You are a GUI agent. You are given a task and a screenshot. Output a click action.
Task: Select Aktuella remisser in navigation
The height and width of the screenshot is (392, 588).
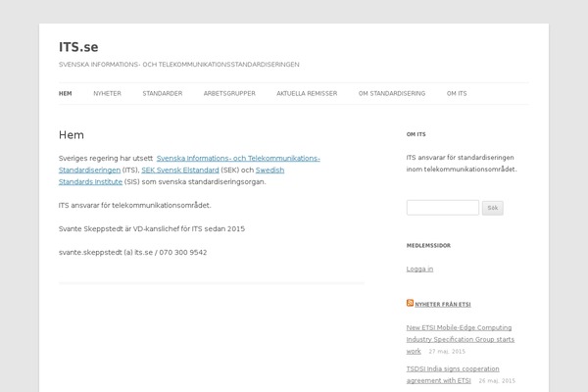click(x=307, y=93)
